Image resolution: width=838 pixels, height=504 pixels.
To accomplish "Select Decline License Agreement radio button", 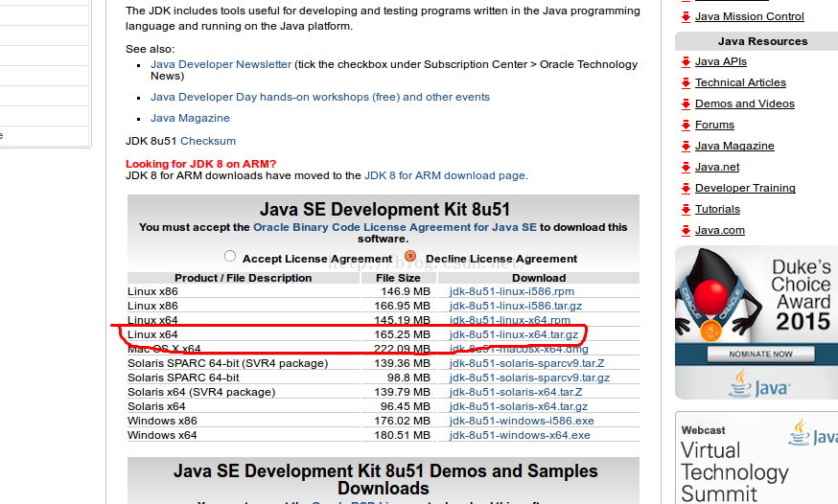I will 410,256.
